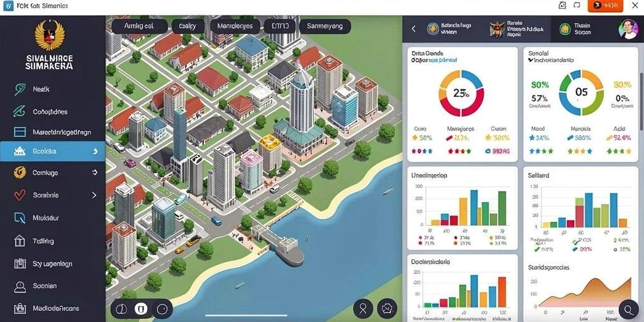Click the badge icon beside the map pin button
This screenshot has width=644, height=322.
pos(387,308)
